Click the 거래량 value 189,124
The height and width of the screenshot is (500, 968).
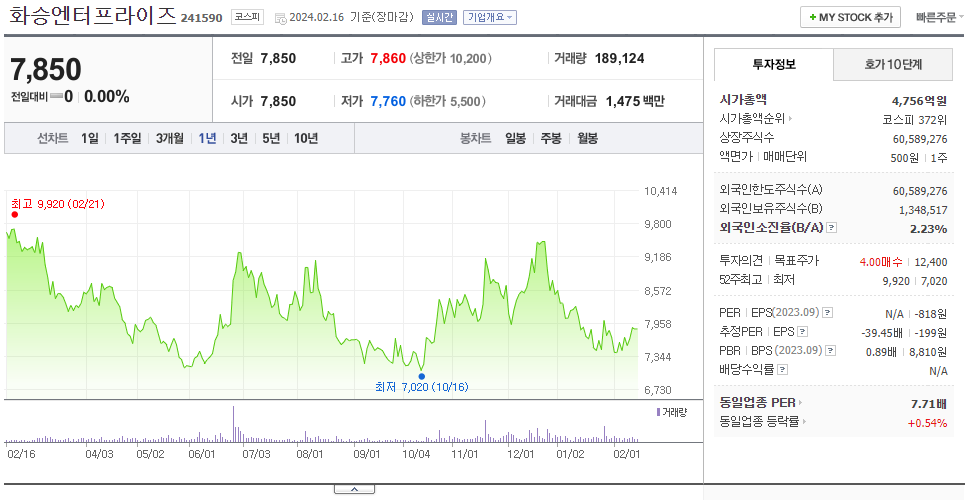[x=619, y=59]
